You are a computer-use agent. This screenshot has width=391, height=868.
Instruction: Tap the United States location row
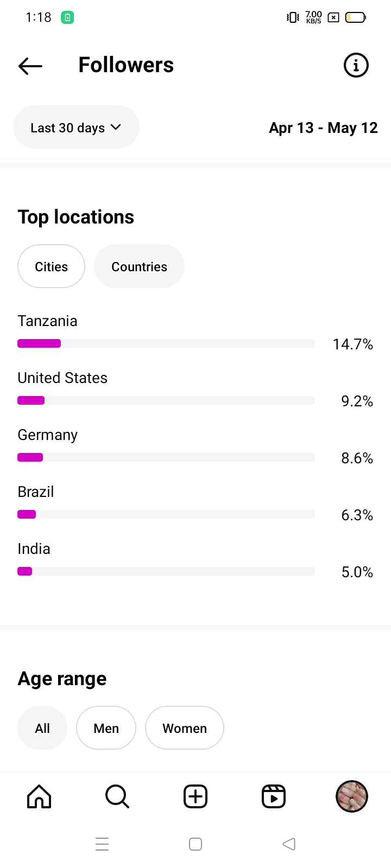click(x=62, y=378)
